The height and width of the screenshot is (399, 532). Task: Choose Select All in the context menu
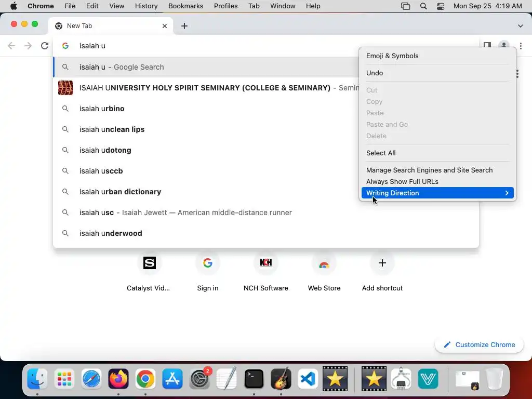437,153
